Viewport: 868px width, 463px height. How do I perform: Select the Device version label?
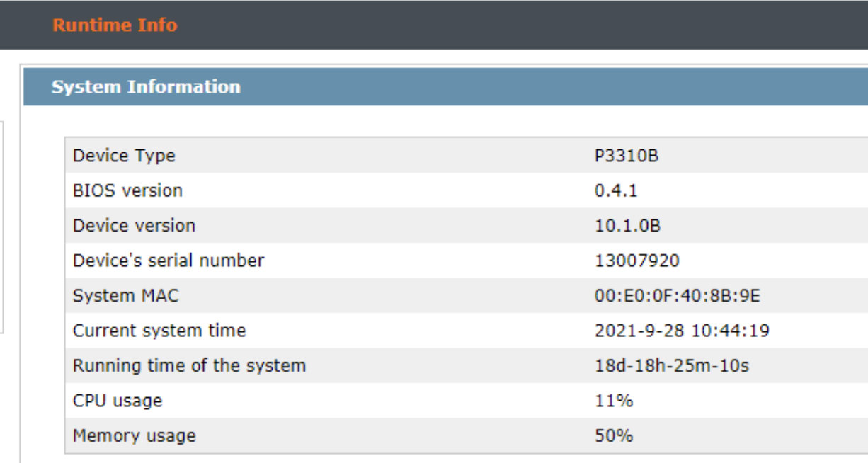coord(134,226)
